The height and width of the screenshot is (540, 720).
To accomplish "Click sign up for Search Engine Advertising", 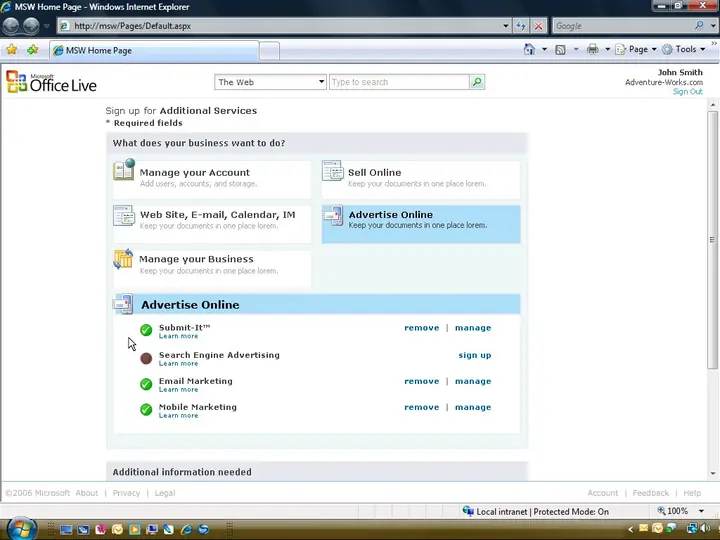I will coord(475,355).
